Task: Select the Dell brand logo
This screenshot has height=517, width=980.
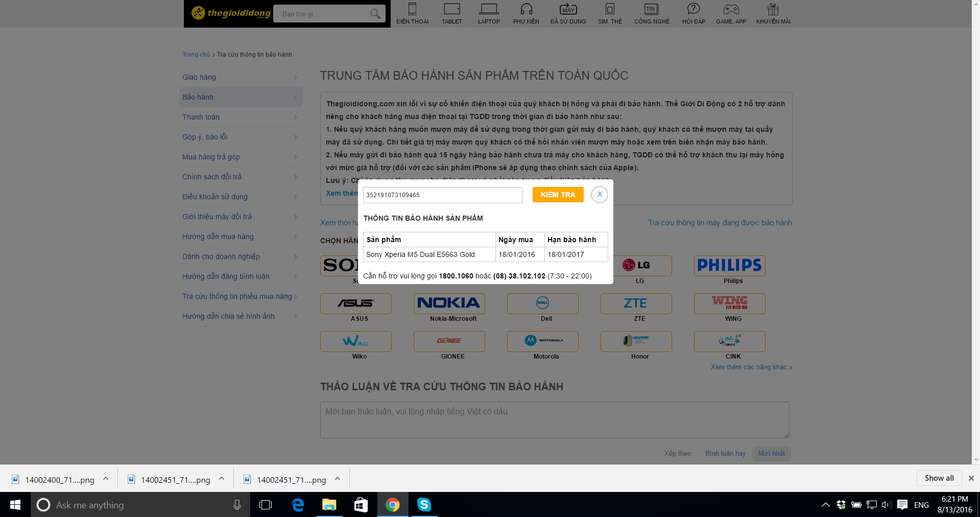Action: (543, 303)
